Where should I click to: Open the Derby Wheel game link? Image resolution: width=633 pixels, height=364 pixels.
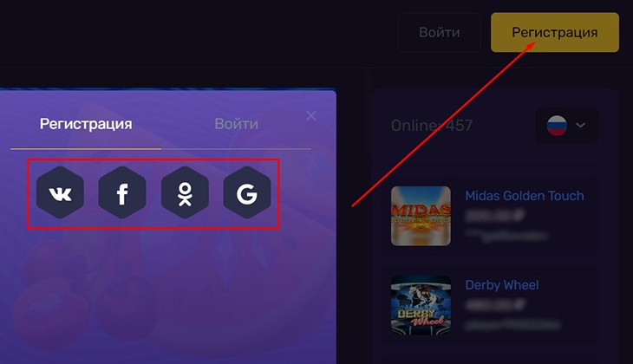pos(502,285)
